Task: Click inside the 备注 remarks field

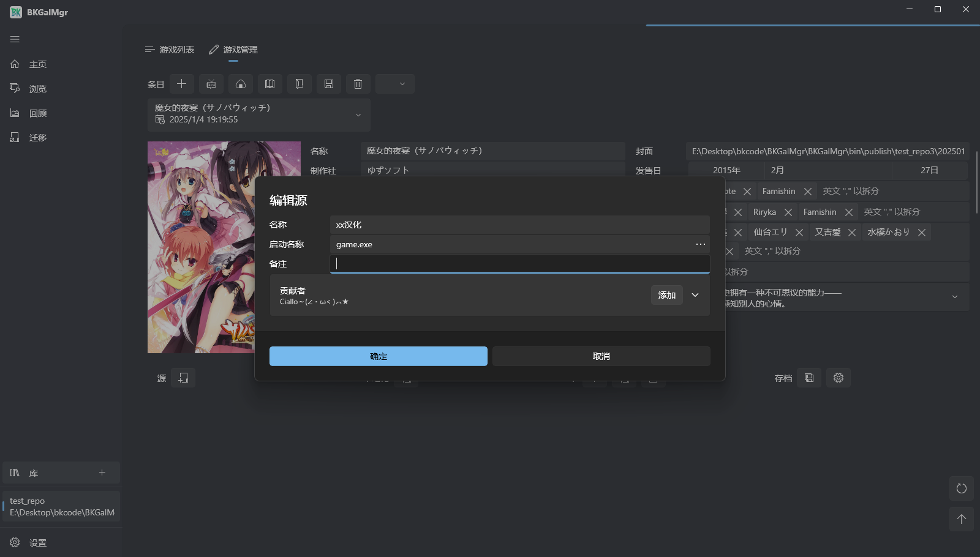Action: pos(519,263)
